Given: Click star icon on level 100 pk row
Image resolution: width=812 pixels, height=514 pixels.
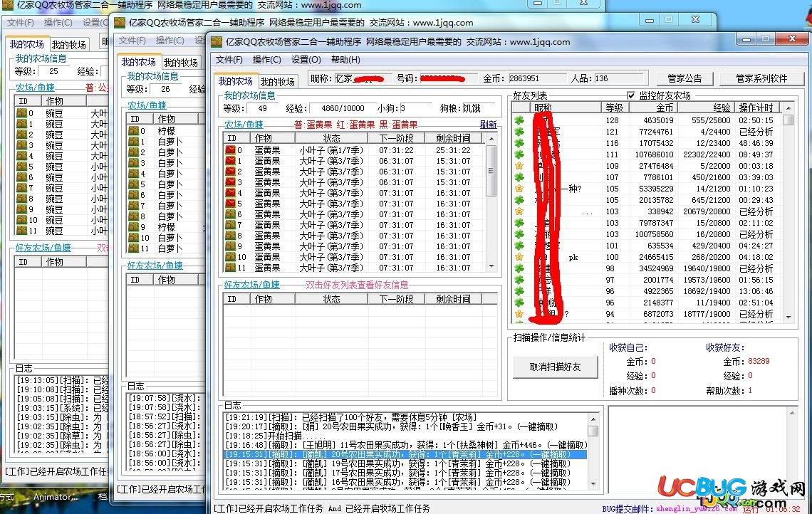Looking at the screenshot, I should point(519,257).
